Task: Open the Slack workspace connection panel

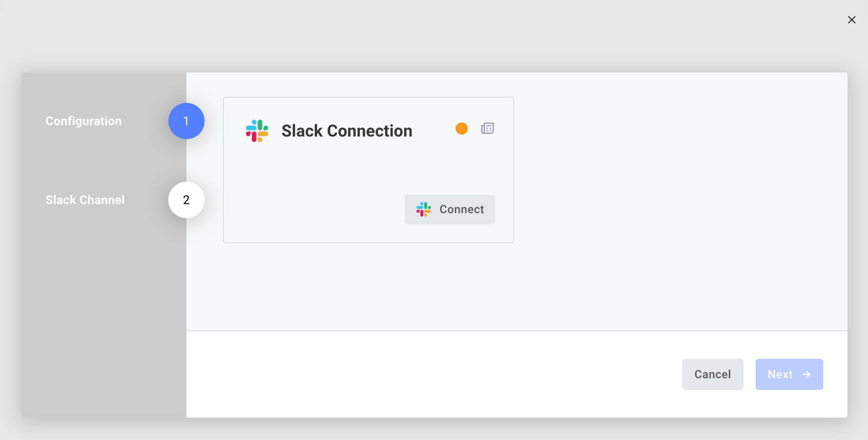Action: [x=450, y=209]
